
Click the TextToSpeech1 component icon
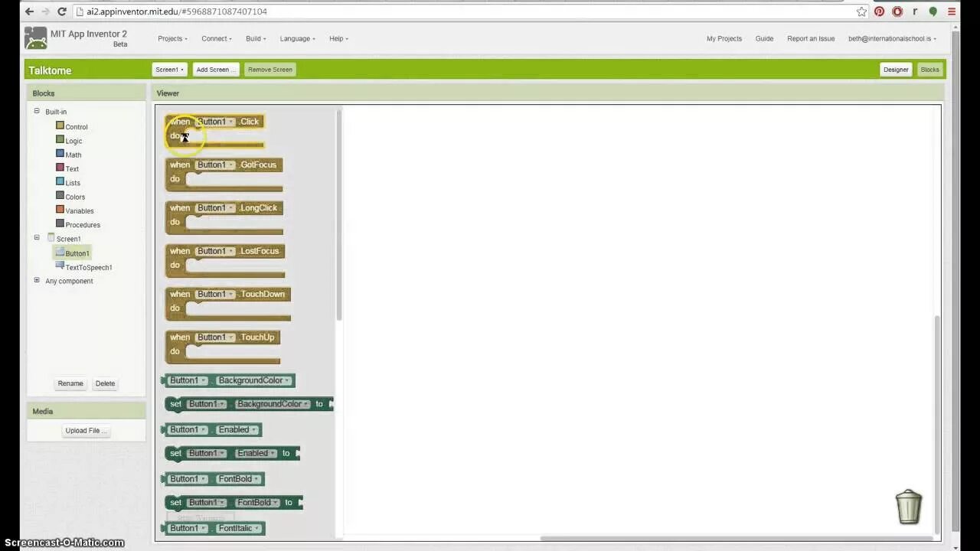(60, 266)
